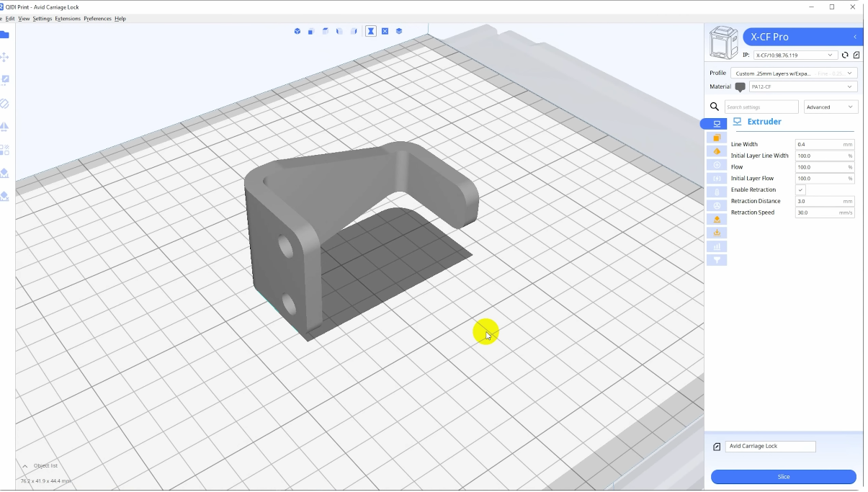Open the Extensions menu
Viewport: 868px width, 492px height.
click(68, 19)
